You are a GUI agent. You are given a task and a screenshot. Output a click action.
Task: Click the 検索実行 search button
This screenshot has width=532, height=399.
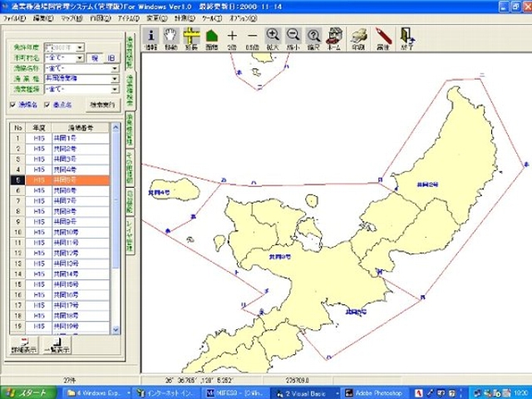pyautogui.click(x=104, y=105)
